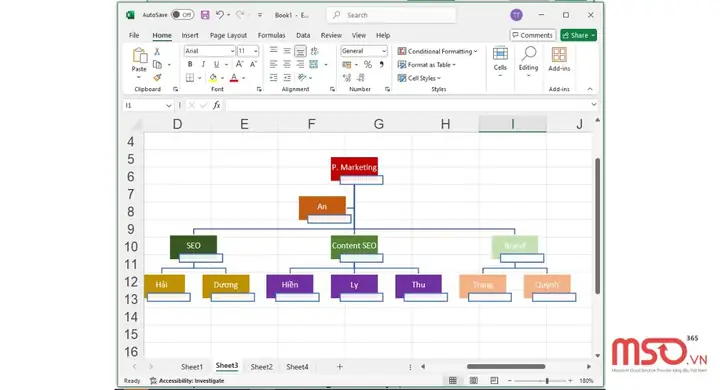The height and width of the screenshot is (390, 720).
Task: Click the Insert Function fx icon
Action: pyautogui.click(x=217, y=105)
